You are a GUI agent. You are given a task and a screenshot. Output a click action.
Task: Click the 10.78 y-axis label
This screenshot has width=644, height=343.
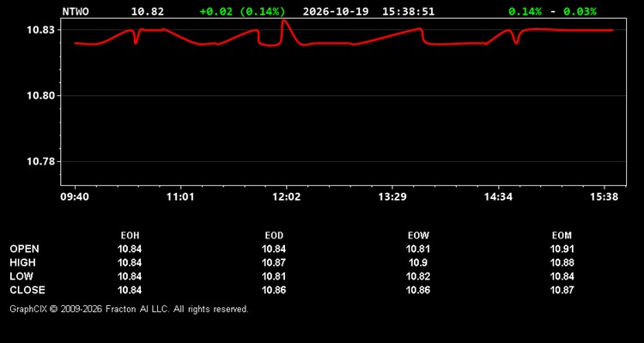[x=40, y=161]
